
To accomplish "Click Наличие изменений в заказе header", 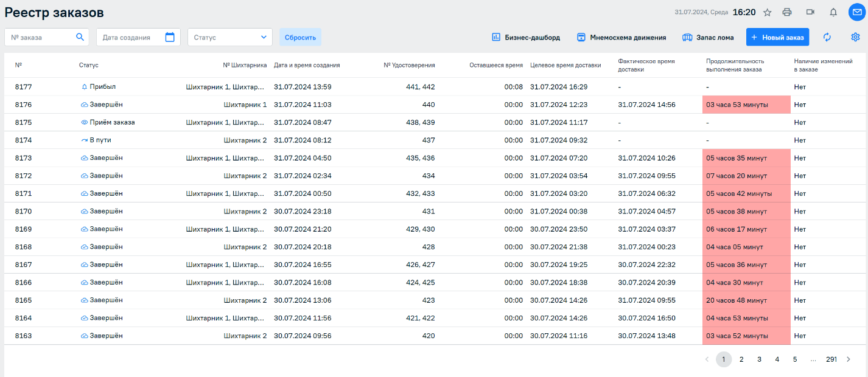I will 823,65.
